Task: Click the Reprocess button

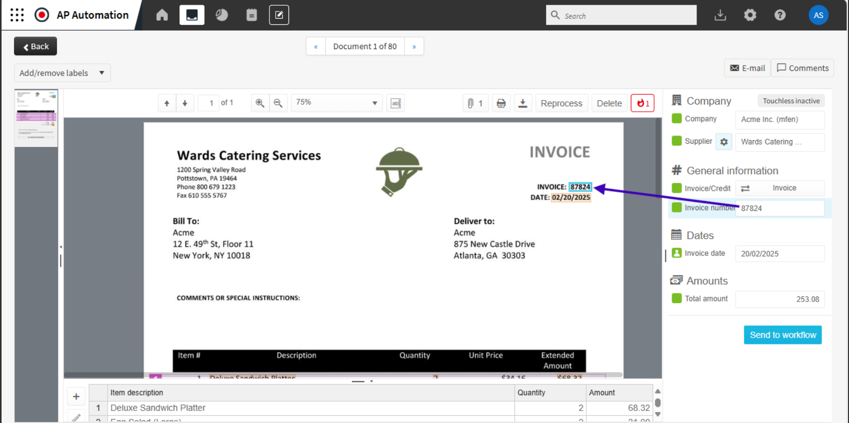Action: (561, 103)
